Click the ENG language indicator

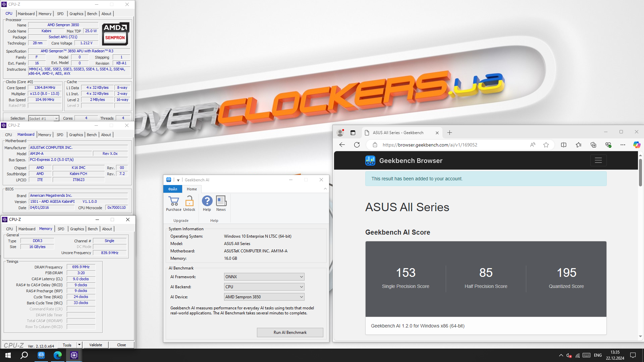(598, 355)
